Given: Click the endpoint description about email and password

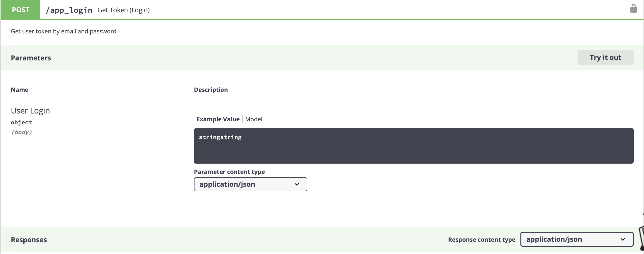Looking at the screenshot, I should pyautogui.click(x=64, y=31).
